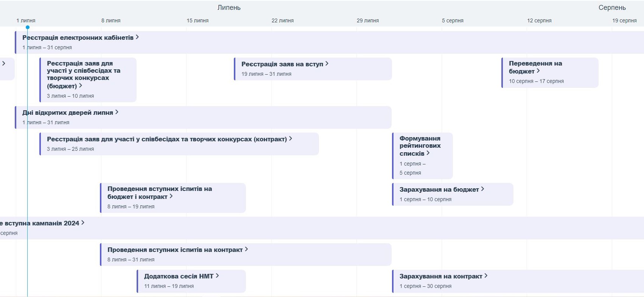Open Зарахування на контракт event
The image size is (644, 297).
click(x=441, y=276)
